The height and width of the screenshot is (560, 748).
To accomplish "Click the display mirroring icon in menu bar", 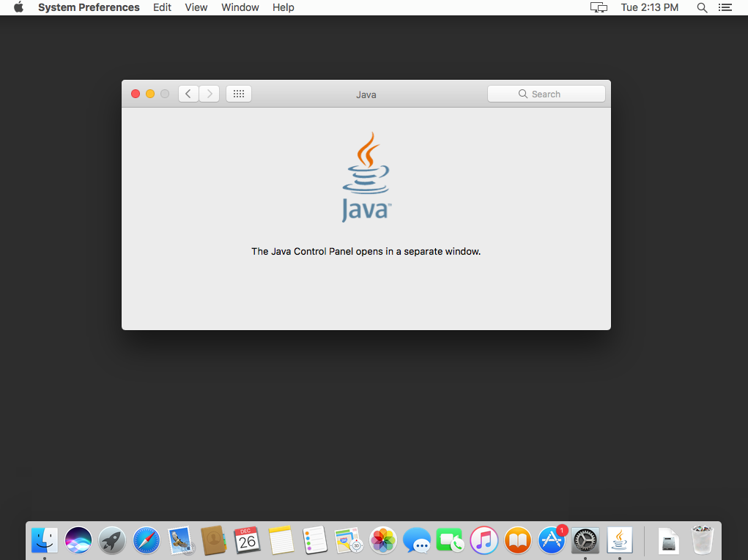I will [599, 7].
